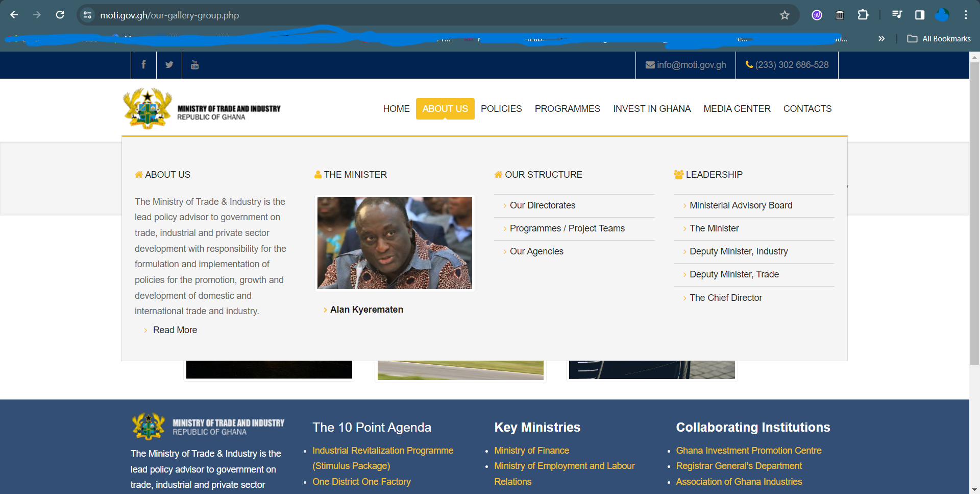Viewport: 980px width, 494px height.
Task: Open the Twitter social icon
Action: 169,65
